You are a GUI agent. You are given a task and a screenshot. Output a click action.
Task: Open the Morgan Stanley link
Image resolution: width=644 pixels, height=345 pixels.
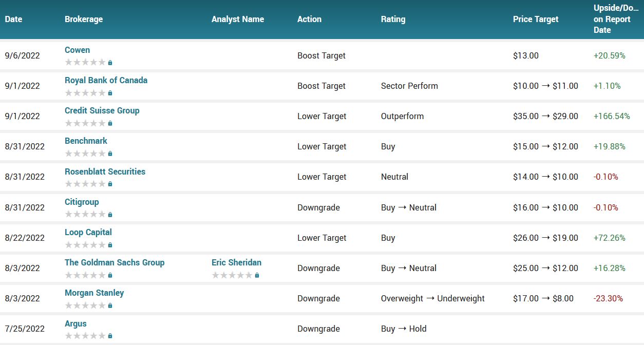pos(94,293)
